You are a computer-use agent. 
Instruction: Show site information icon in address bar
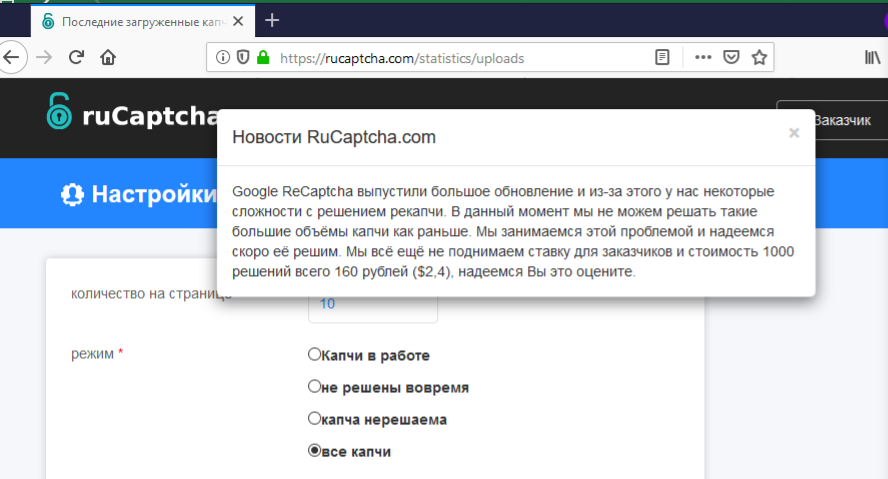point(223,57)
